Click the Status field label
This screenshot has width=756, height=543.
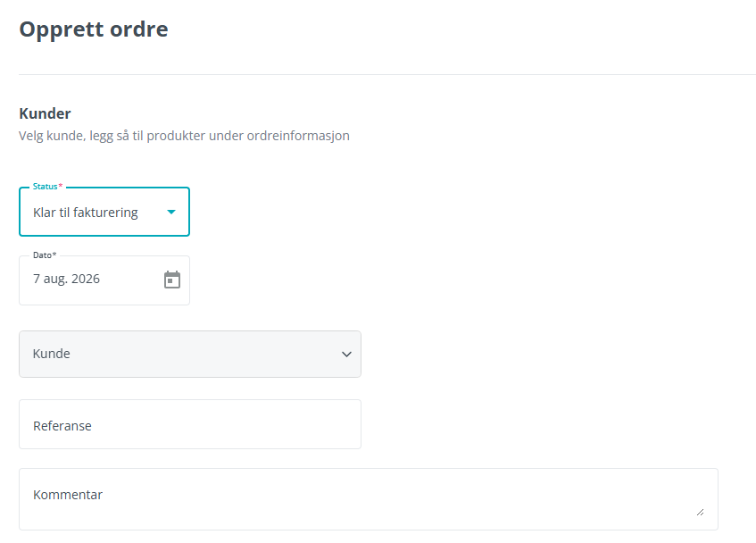point(47,187)
